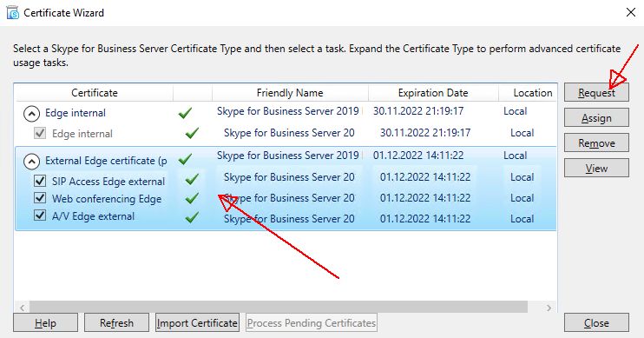Toggle the A/V Edge external checkbox

click(x=40, y=215)
